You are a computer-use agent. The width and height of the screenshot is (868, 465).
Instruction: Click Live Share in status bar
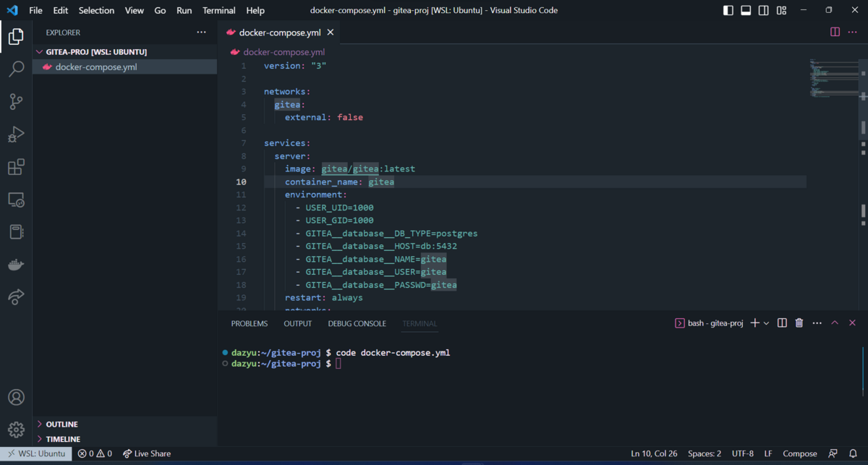147,453
